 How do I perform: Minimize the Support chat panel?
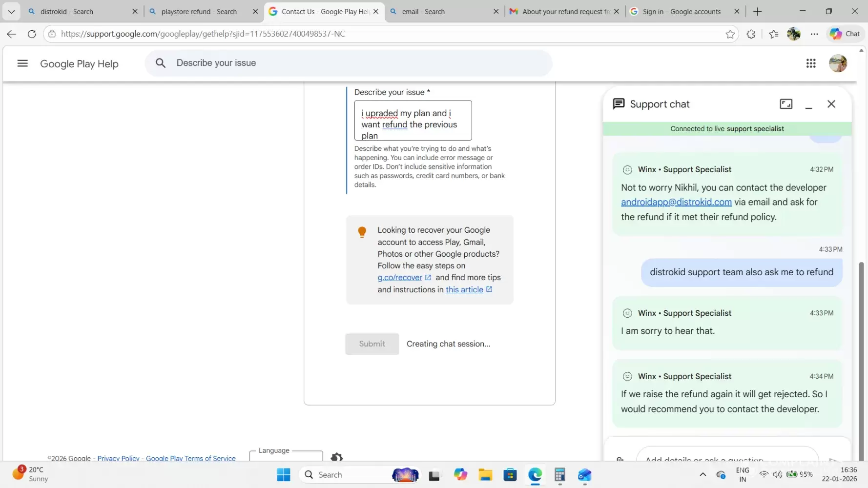coord(808,104)
